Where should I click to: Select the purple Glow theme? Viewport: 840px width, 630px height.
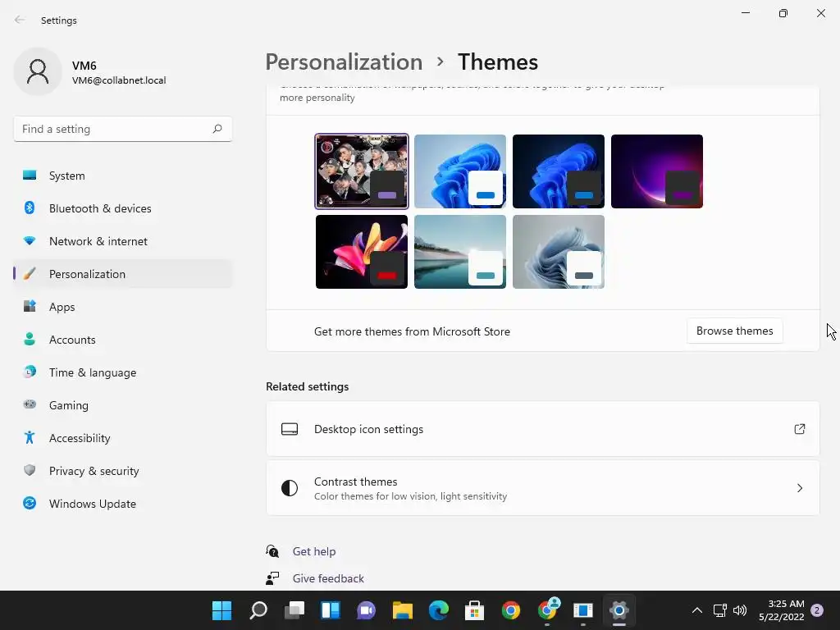tap(657, 171)
